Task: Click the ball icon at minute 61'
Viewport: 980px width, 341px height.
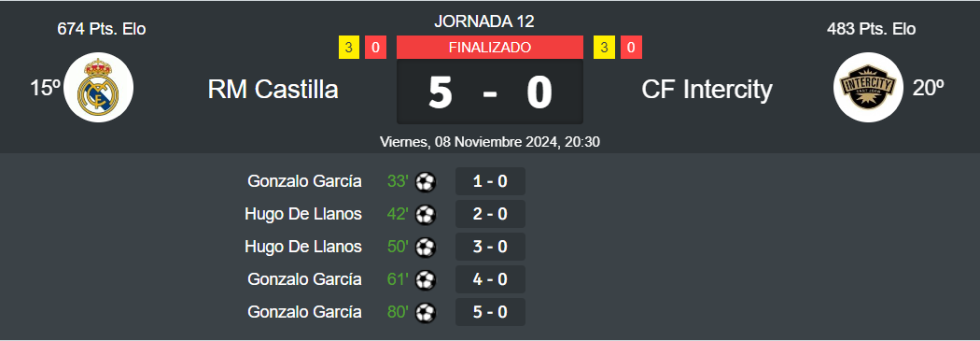Action: [x=426, y=279]
